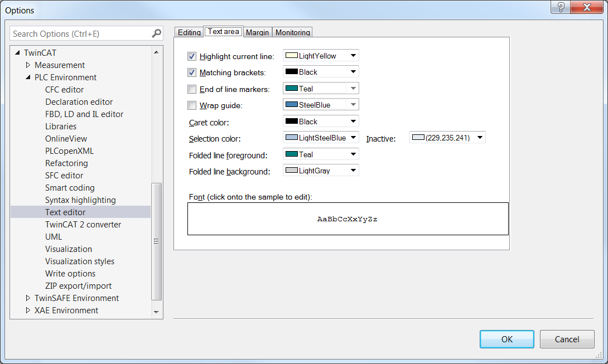Viewport: 608px width, 364px height.
Task: Select the TwinSAFE Environment label
Action: (76, 298)
